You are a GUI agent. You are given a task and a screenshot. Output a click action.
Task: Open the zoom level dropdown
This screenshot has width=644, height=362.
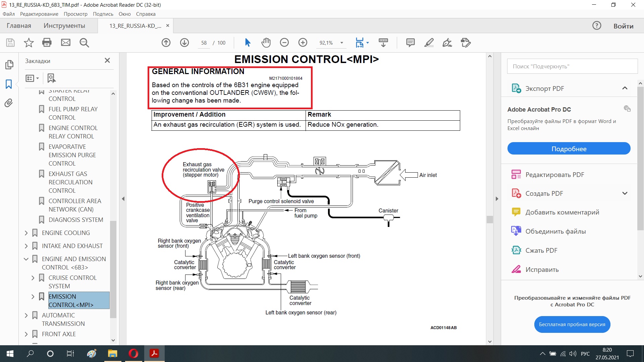coord(342,43)
